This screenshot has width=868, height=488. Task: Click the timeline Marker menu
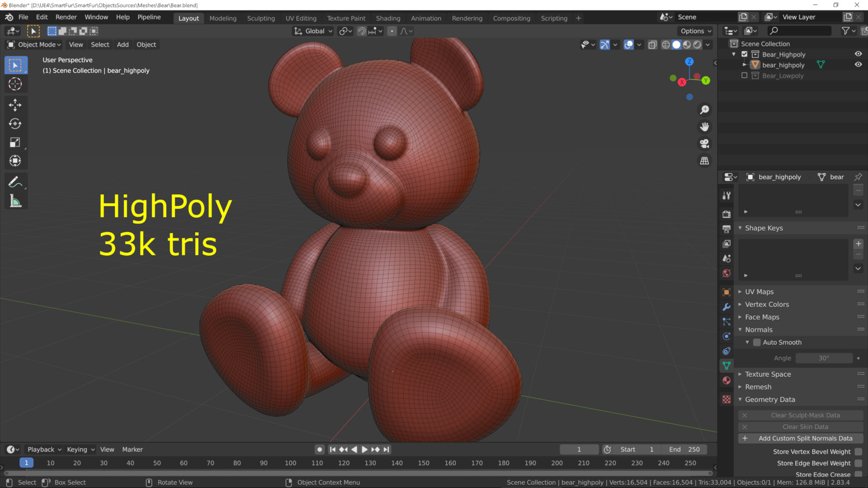[133, 449]
